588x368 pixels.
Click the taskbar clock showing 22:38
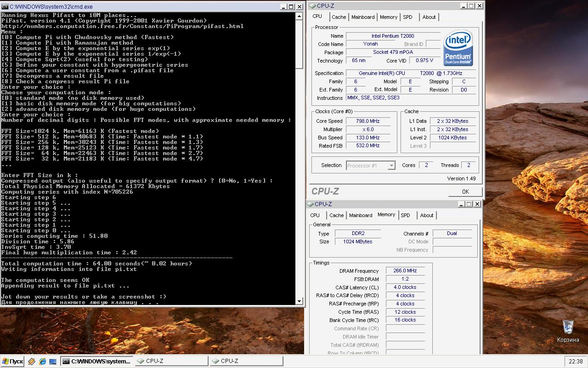click(x=576, y=362)
